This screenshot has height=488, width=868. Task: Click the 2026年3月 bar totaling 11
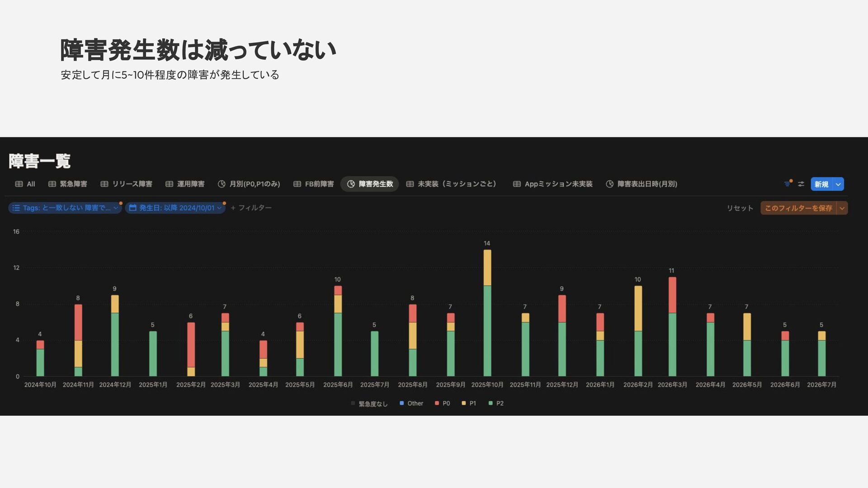coord(672,326)
